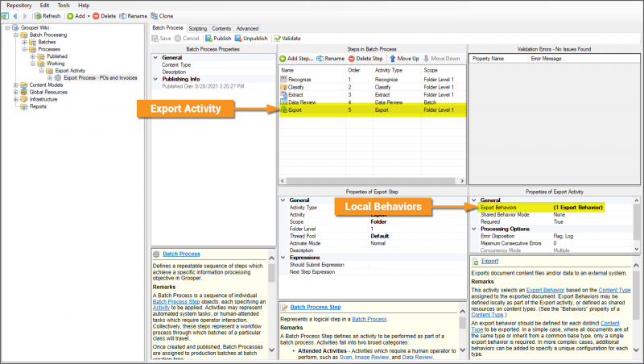Select the Export Activity folder
The width and height of the screenshot is (644, 364).
coord(70,71)
